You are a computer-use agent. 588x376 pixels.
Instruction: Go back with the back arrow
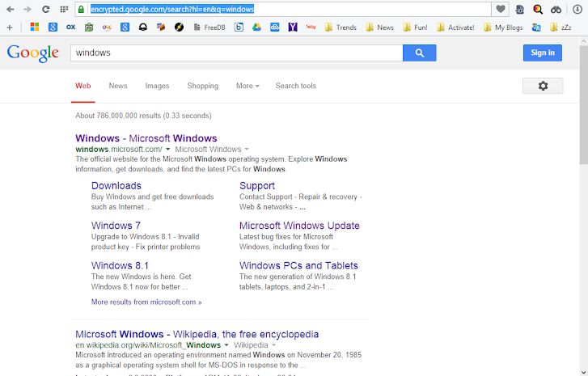[x=11, y=10]
